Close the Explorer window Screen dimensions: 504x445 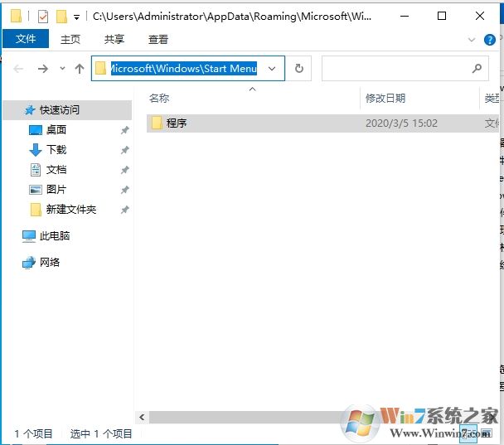[x=480, y=16]
